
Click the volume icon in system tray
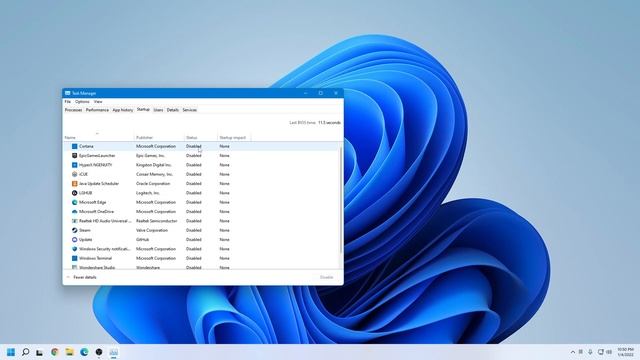(609, 352)
